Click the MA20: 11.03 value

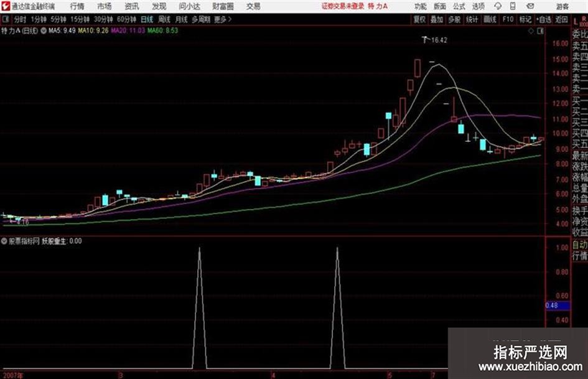pos(128,30)
